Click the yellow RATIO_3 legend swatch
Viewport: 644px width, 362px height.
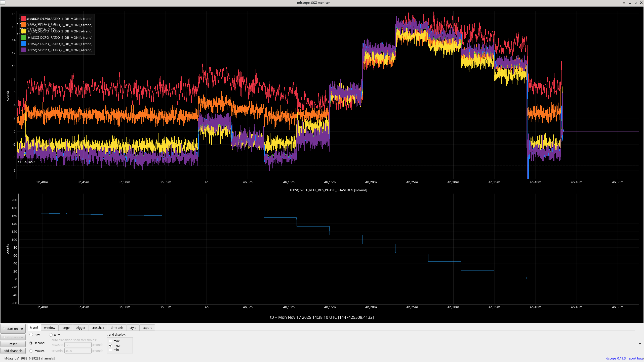pyautogui.click(x=24, y=31)
